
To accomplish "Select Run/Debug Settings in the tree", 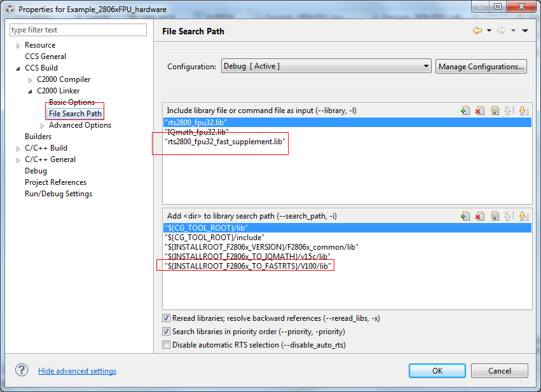I will point(58,194).
